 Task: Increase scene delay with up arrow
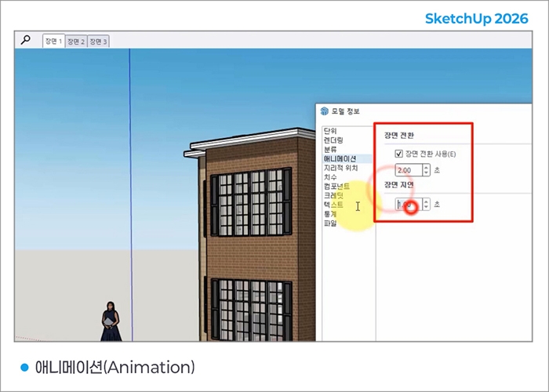(426, 201)
